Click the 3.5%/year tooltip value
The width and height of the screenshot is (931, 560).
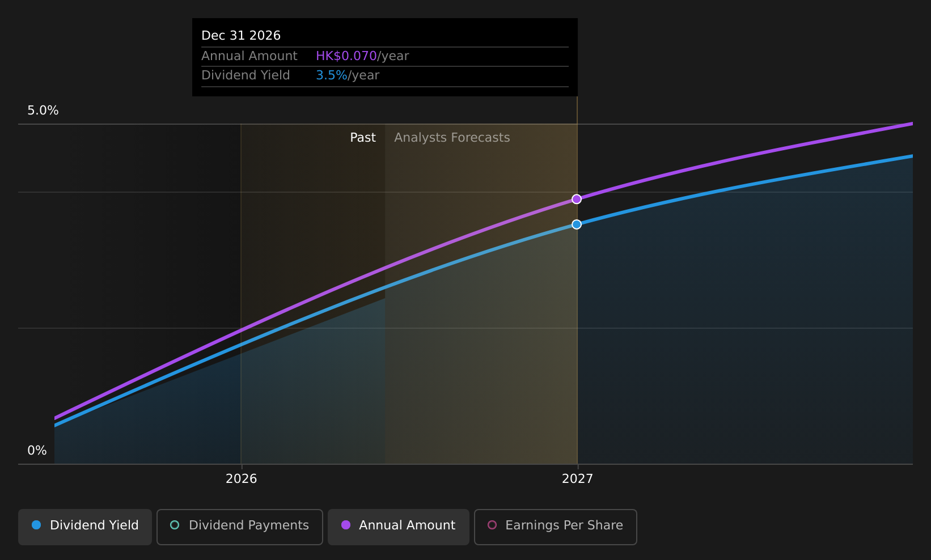[x=348, y=75]
